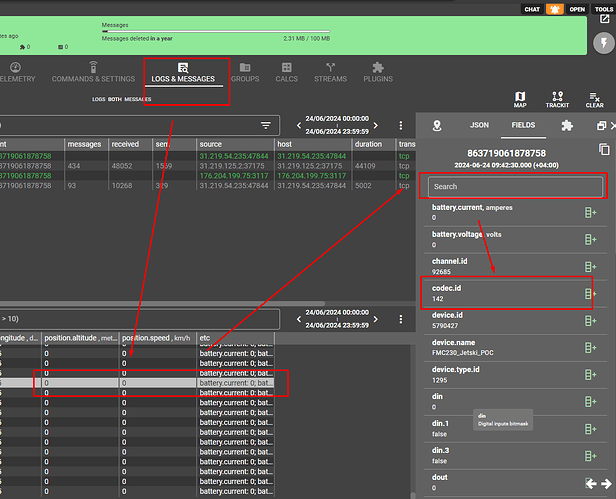616x499 pixels.
Task: Click the TrackIt icon
Action: tap(557, 98)
